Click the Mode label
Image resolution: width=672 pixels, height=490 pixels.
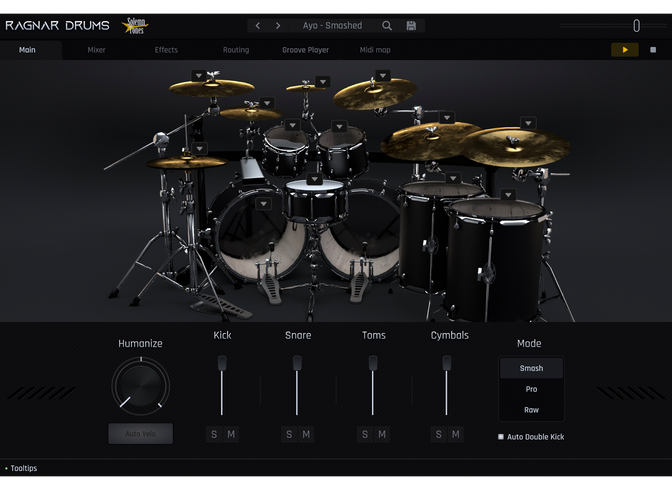529,343
